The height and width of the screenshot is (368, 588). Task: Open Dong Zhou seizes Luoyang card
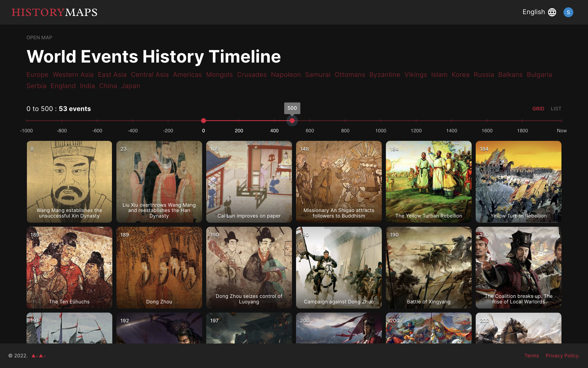249,267
